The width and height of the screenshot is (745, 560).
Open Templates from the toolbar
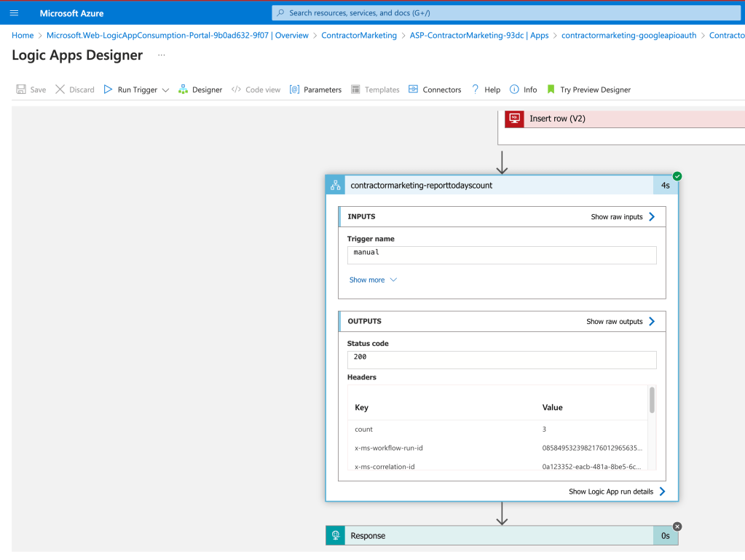click(382, 90)
